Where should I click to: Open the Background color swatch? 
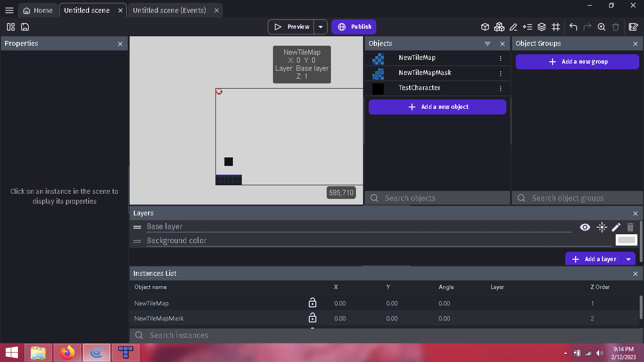(x=626, y=240)
